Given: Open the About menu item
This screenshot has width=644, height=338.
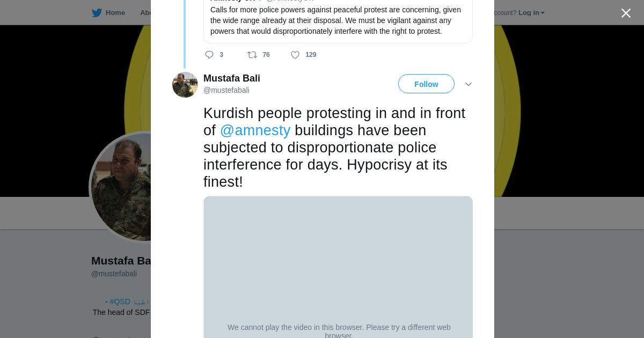Looking at the screenshot, I should pyautogui.click(x=145, y=13).
